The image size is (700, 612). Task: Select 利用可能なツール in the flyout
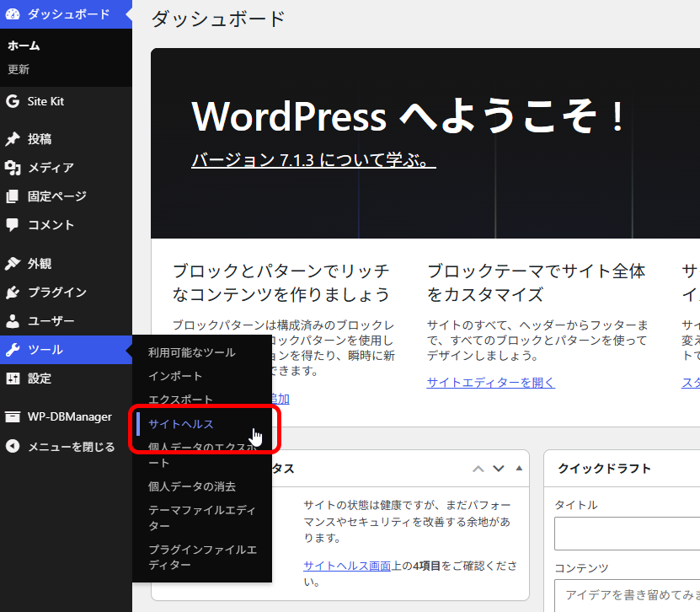[x=191, y=352]
